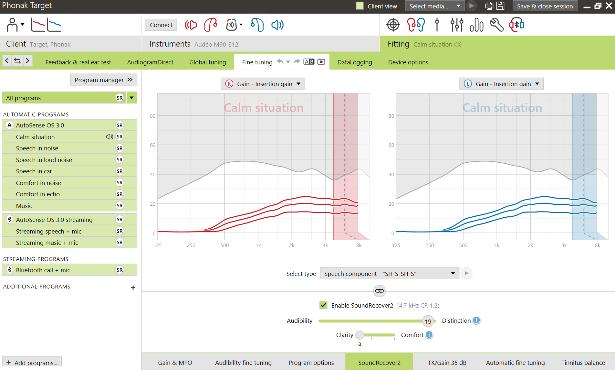
Task: Click the wrench tools icon
Action: click(497, 25)
